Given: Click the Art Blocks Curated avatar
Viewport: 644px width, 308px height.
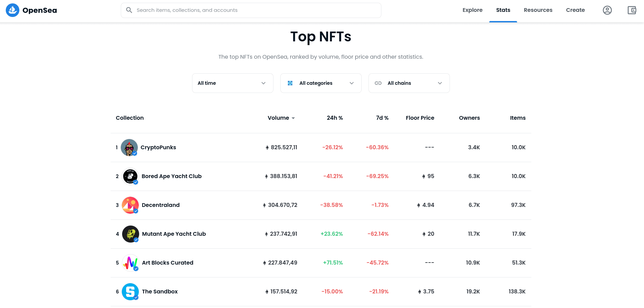Looking at the screenshot, I should coord(131,263).
